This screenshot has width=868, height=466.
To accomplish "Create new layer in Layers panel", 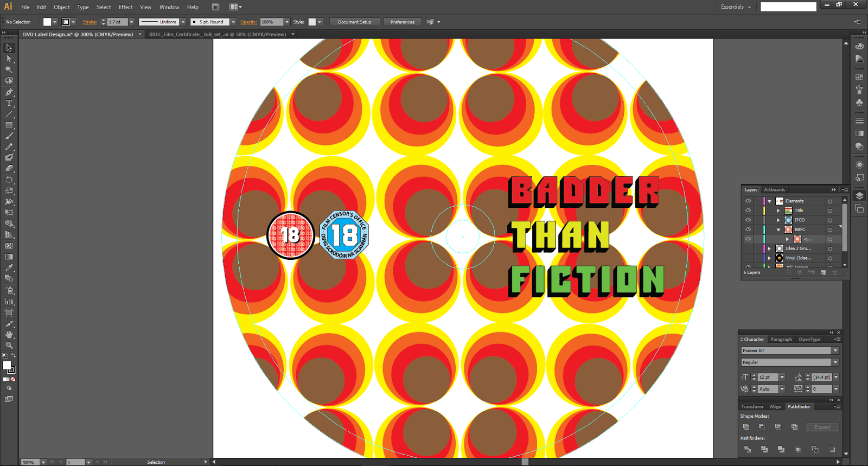I will coord(823,272).
